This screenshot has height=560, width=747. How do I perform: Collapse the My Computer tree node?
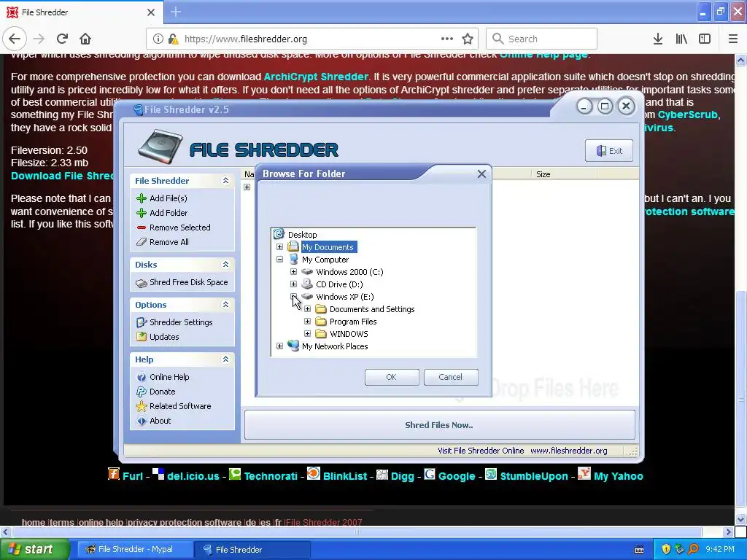279,259
